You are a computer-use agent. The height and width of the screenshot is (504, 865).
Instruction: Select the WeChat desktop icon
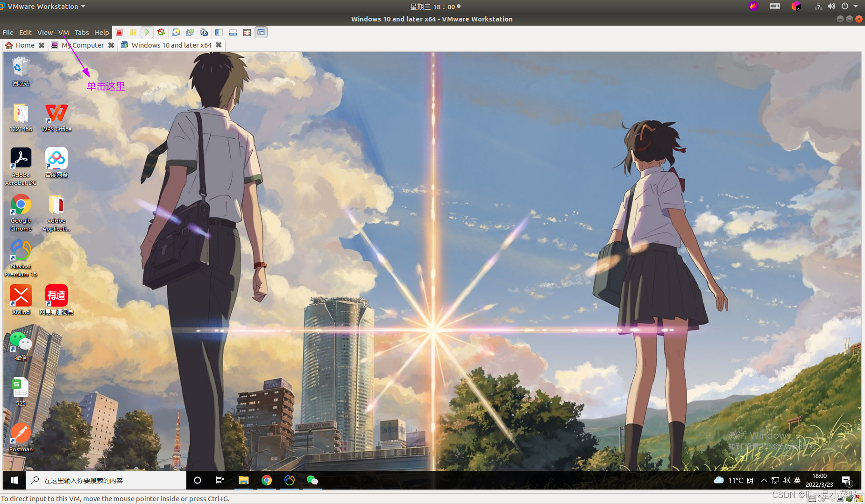21,346
